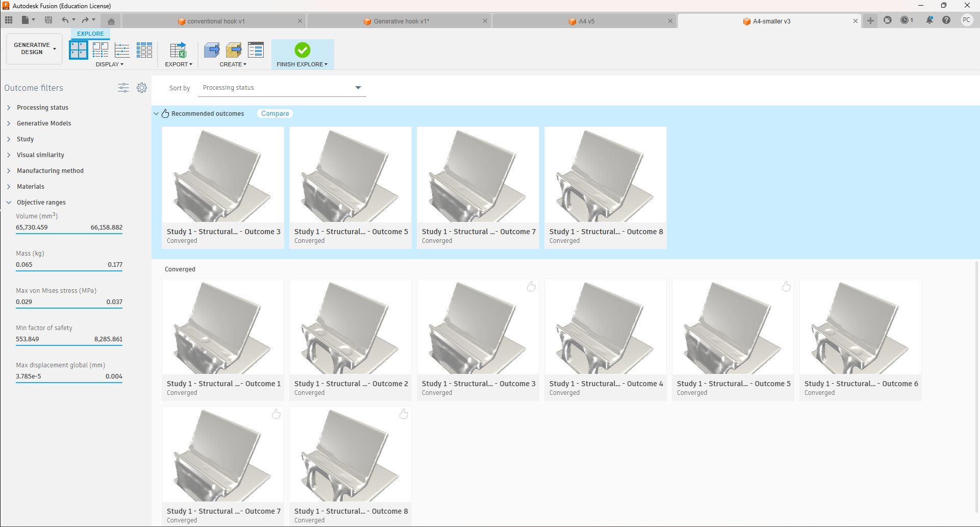The image size is (980, 527).
Task: Select the table view display icon
Action: click(144, 50)
